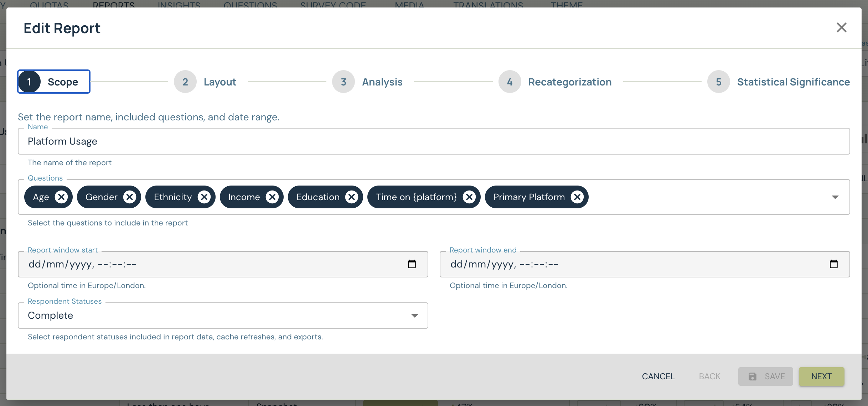
Task: Select the Primary Platform chip label
Action: 529,197
